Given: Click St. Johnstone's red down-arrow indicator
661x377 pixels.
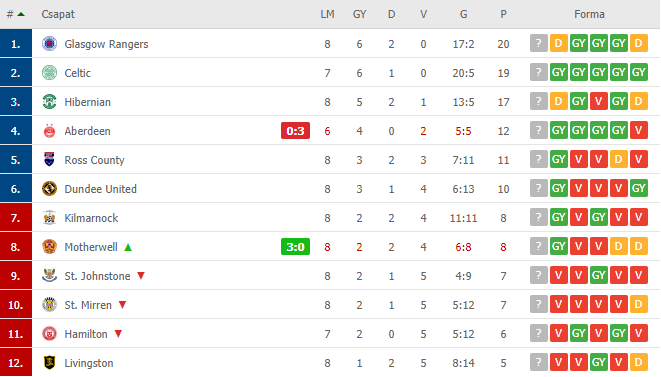Looking at the screenshot, I should click(x=141, y=276).
